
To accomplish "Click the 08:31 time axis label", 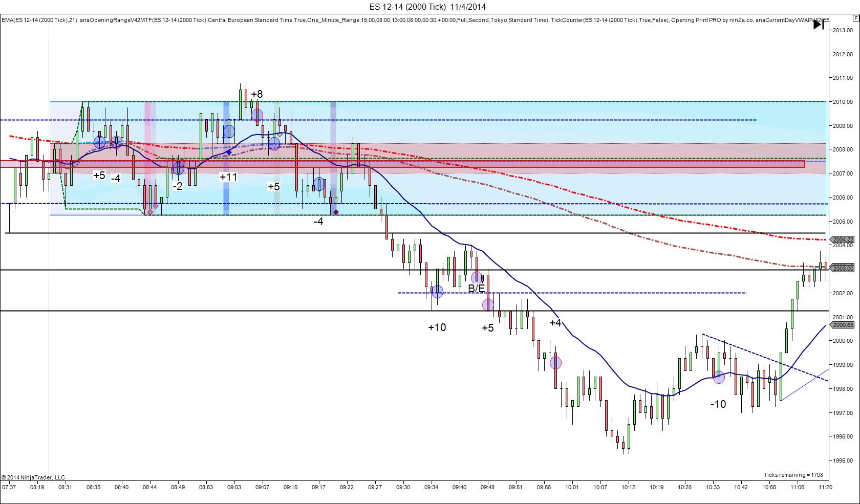I will 66,487.
